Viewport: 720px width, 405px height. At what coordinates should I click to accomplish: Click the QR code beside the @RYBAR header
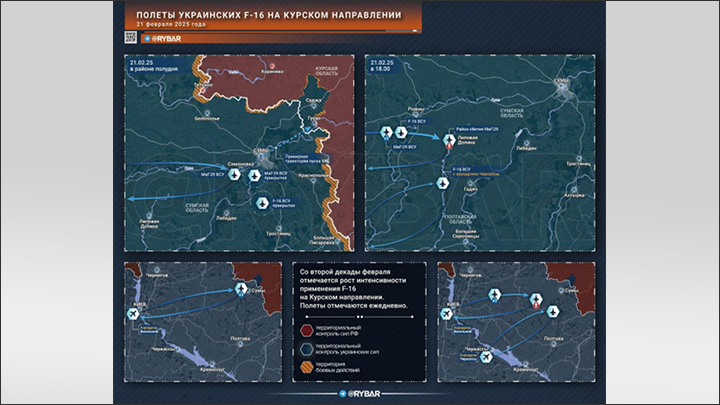coord(130,38)
